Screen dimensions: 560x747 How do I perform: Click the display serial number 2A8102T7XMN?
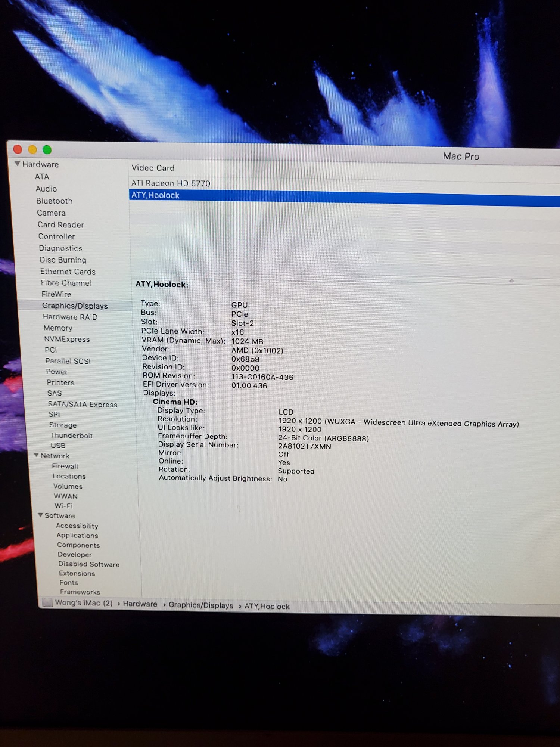click(x=305, y=446)
